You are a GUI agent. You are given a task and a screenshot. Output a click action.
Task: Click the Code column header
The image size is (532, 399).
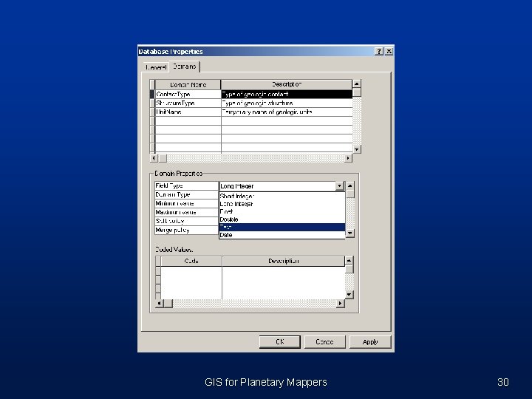pyautogui.click(x=191, y=261)
